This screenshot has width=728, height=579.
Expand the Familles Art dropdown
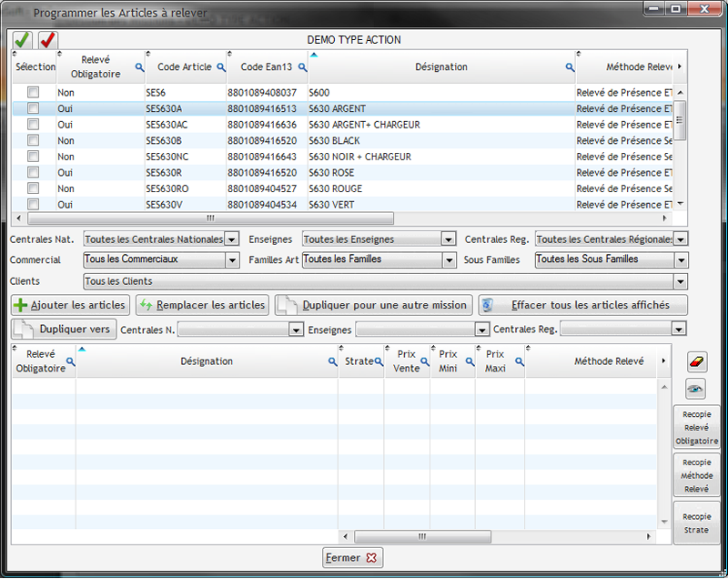[x=448, y=260]
